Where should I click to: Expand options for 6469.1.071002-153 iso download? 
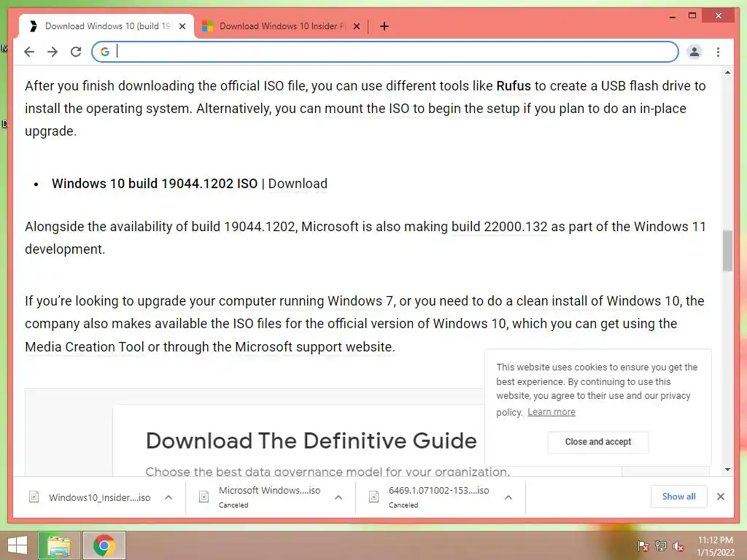click(508, 497)
